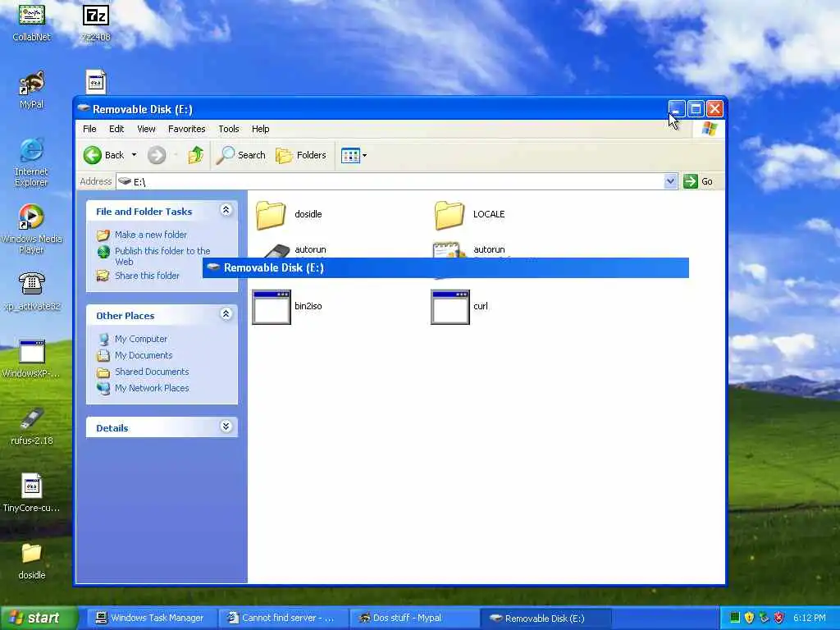
Task: Go up one folder level icon
Action: [195, 155]
